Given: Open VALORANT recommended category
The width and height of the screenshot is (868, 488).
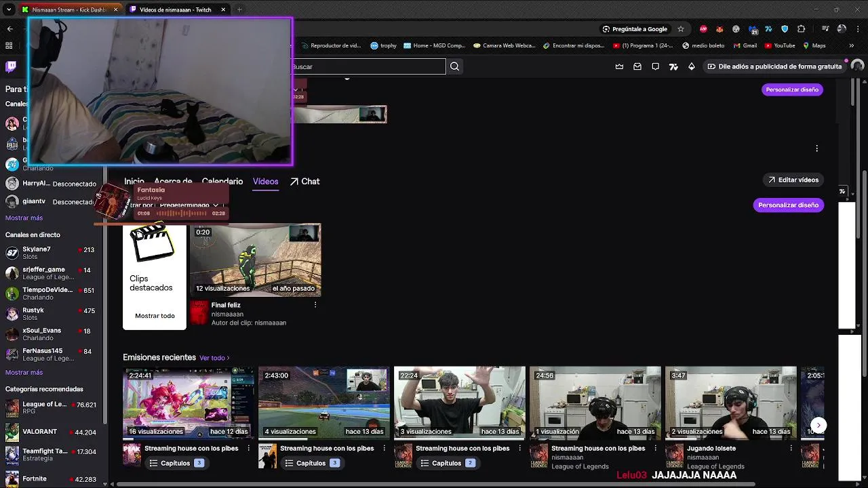Looking at the screenshot, I should coord(50,432).
